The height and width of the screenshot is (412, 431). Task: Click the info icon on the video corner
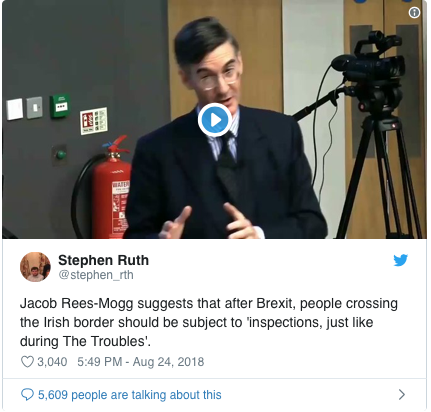[414, 13]
